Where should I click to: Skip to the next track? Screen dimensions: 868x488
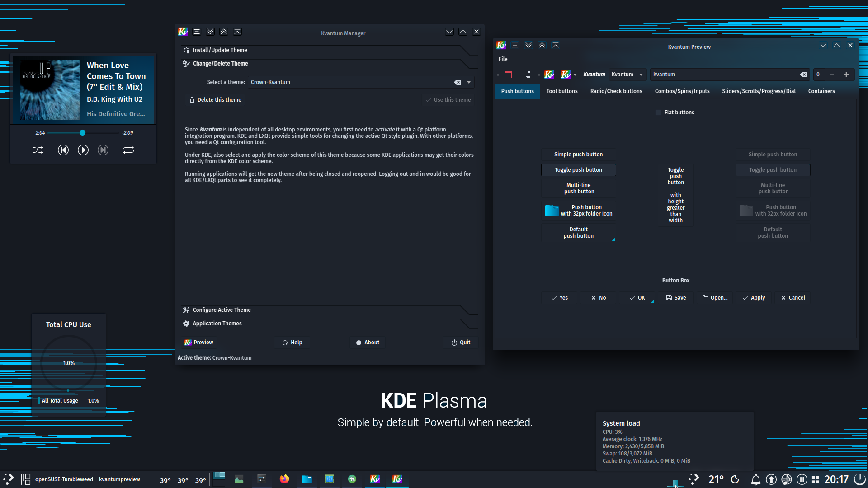coord(103,150)
